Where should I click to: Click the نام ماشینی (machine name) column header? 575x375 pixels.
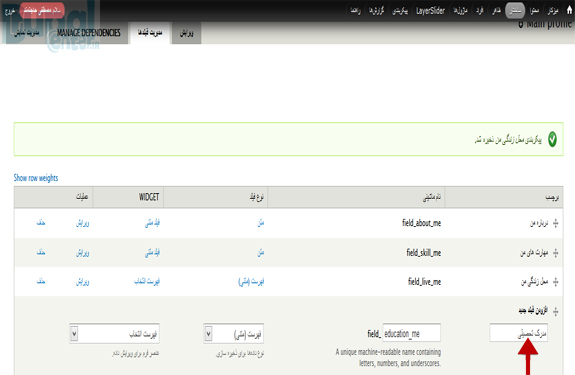click(432, 198)
